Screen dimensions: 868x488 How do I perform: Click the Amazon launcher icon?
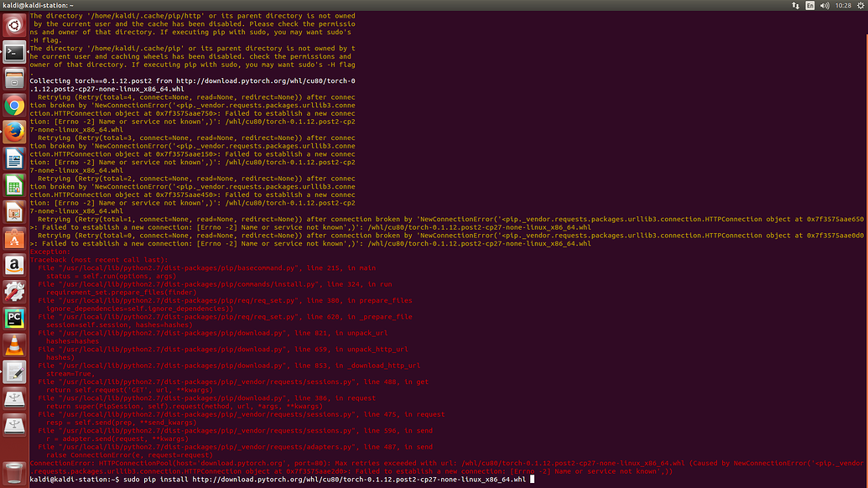click(13, 267)
